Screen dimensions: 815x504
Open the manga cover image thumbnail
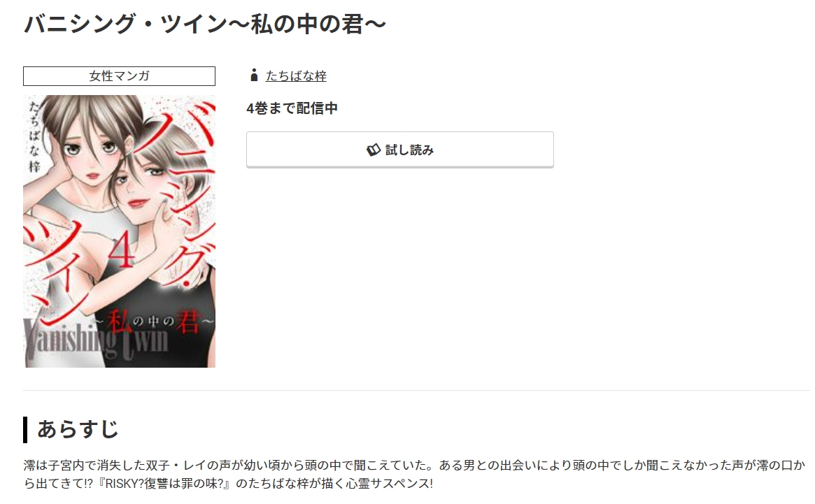coord(119,231)
